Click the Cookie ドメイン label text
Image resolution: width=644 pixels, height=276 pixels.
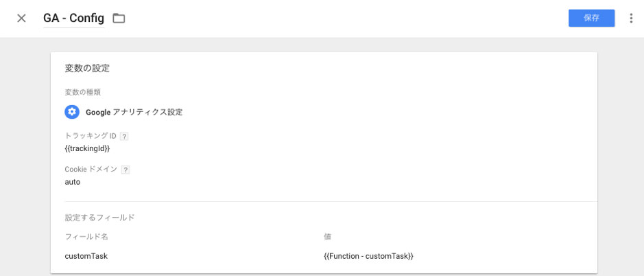[91, 170]
